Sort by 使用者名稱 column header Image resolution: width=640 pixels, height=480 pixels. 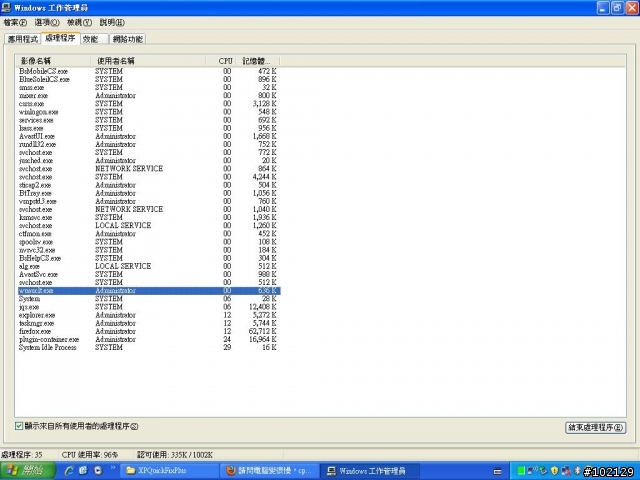point(148,61)
